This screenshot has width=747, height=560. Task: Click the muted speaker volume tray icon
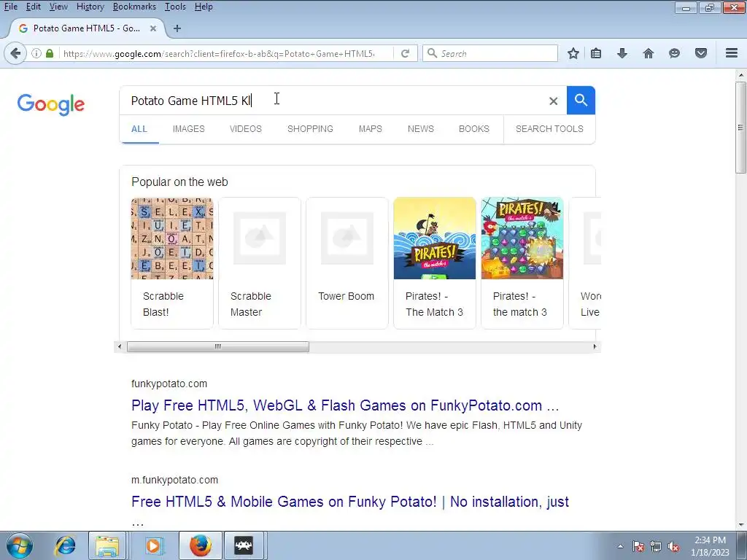tap(673, 546)
